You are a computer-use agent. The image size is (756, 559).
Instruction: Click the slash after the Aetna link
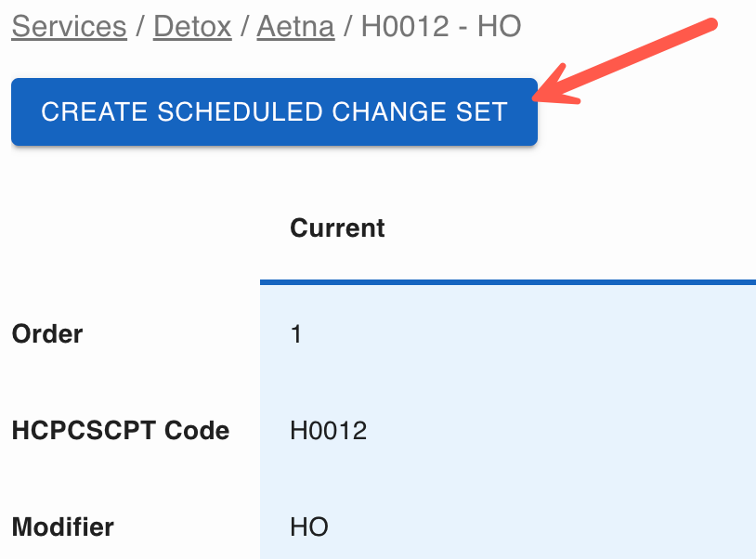pos(348,26)
